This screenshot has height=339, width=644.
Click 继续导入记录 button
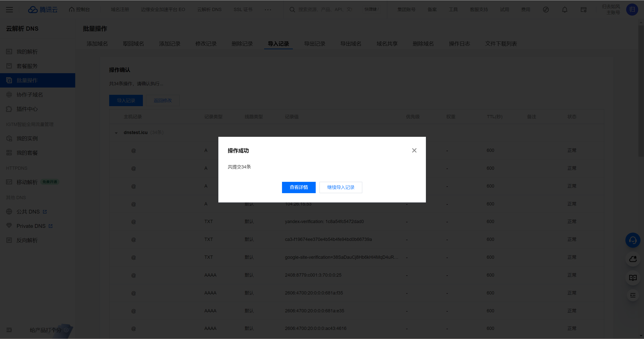[341, 187]
